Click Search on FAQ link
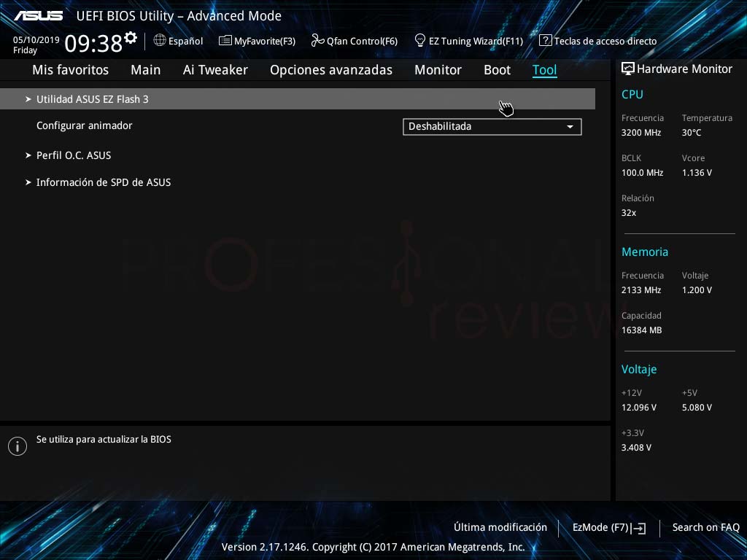747x560 pixels. [705, 527]
